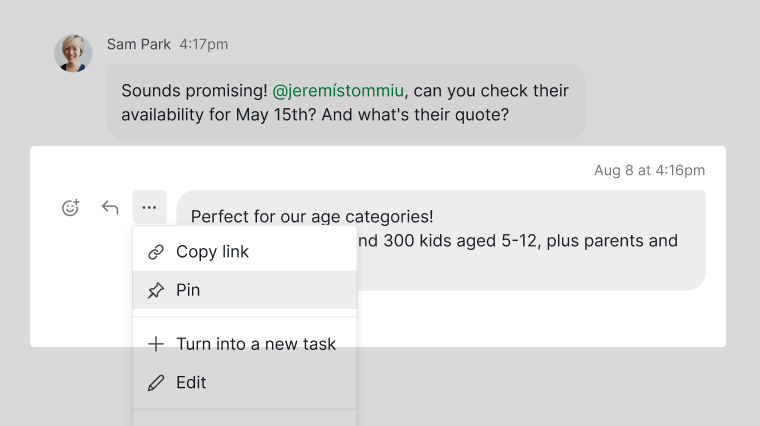Click the three-dot more actions button
Image resolution: width=760 pixels, height=426 pixels.
149,208
